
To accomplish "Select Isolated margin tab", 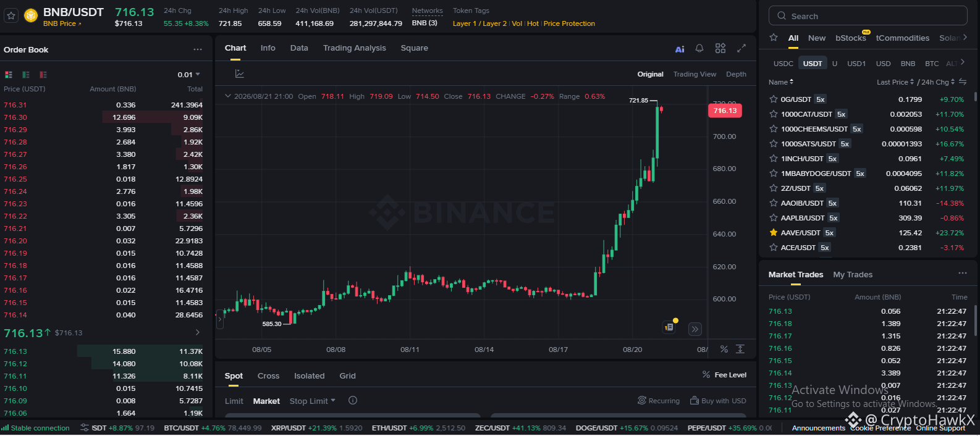I will (x=309, y=376).
